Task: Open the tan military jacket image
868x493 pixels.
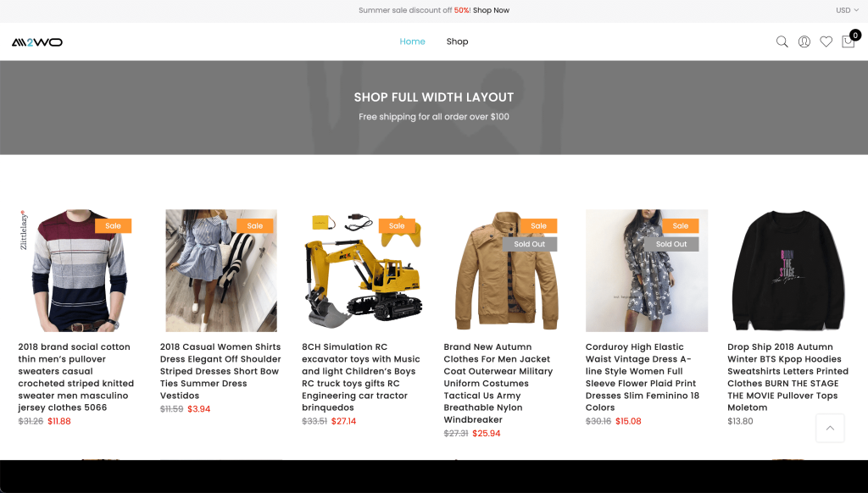Action: pyautogui.click(x=505, y=270)
